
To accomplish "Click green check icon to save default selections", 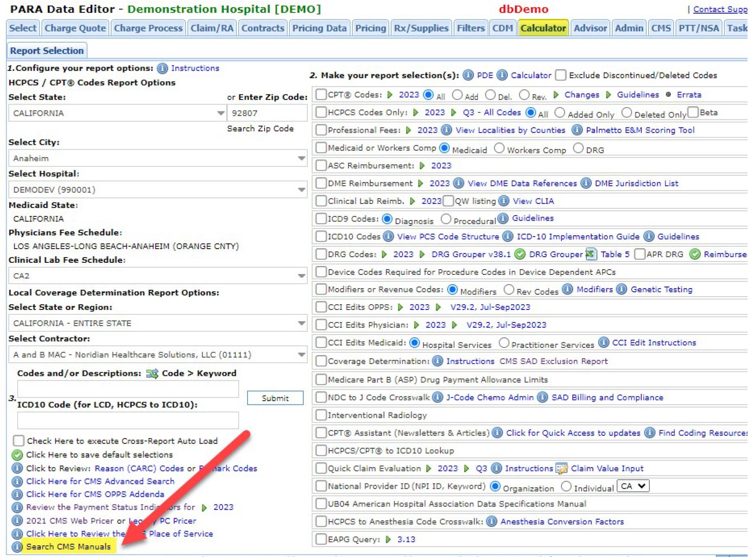I will click(17, 455).
